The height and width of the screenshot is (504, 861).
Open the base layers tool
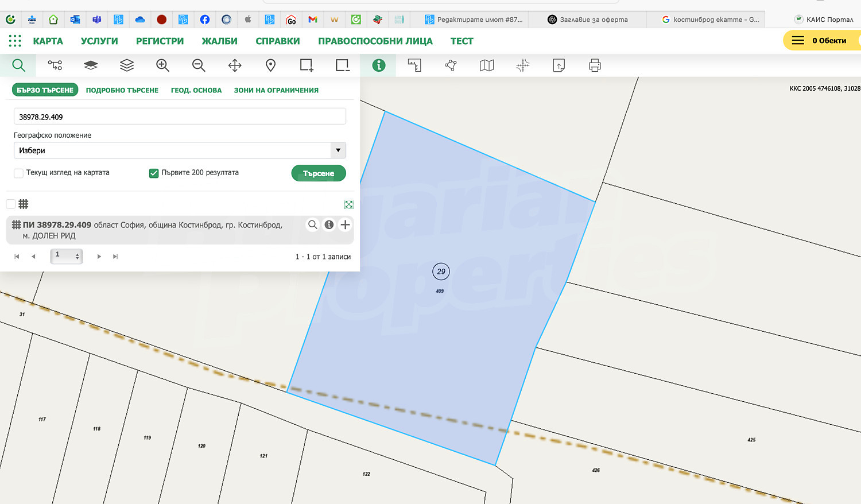pyautogui.click(x=91, y=65)
